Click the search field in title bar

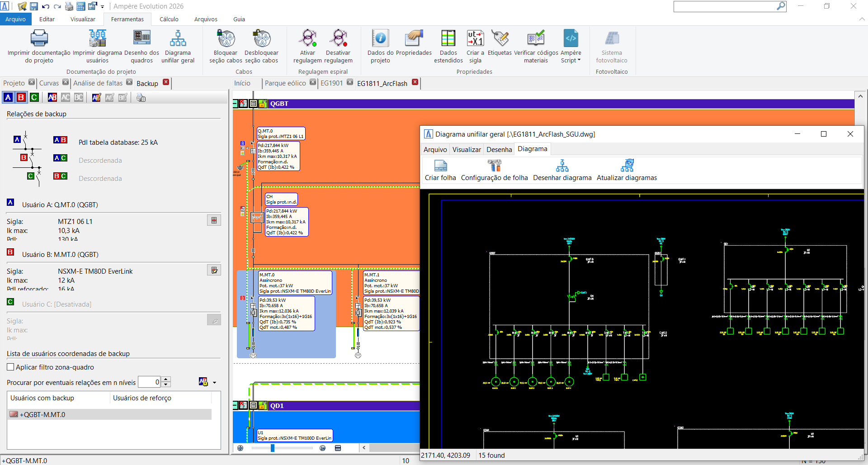725,6
